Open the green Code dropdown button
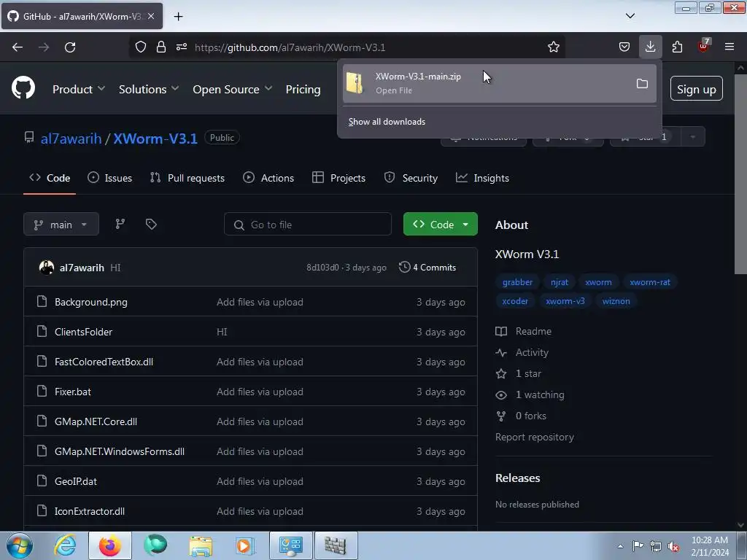 point(440,224)
